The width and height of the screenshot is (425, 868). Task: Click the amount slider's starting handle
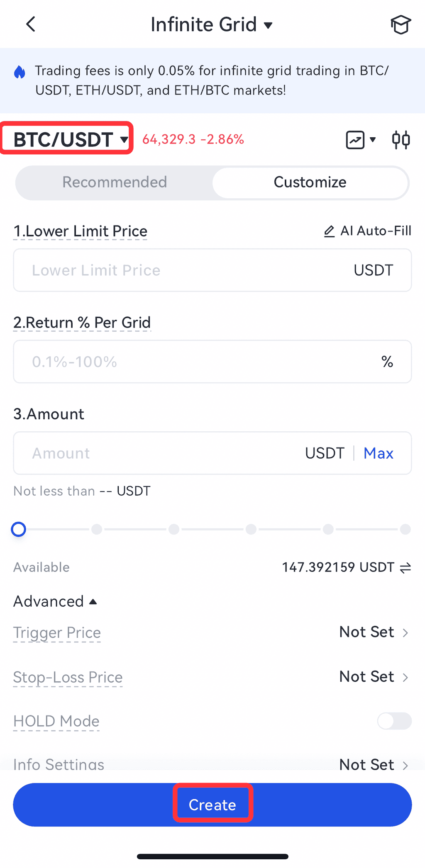click(19, 530)
